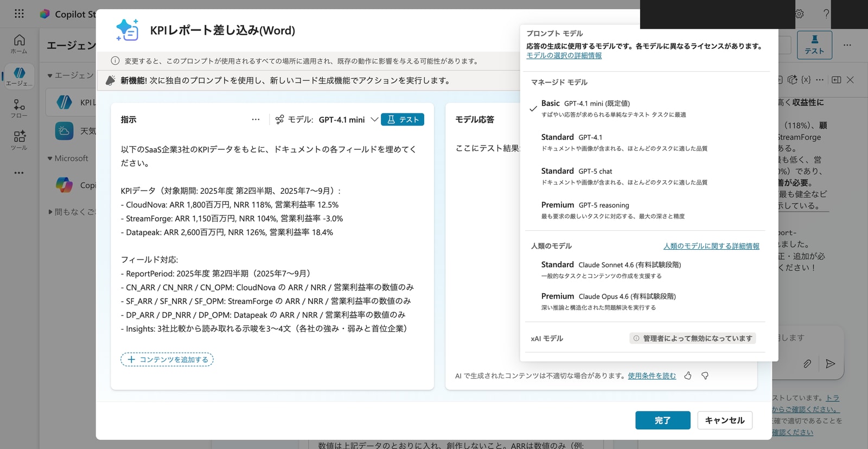Give thumbs down feedback on response
The width and height of the screenshot is (868, 449).
[x=705, y=376]
